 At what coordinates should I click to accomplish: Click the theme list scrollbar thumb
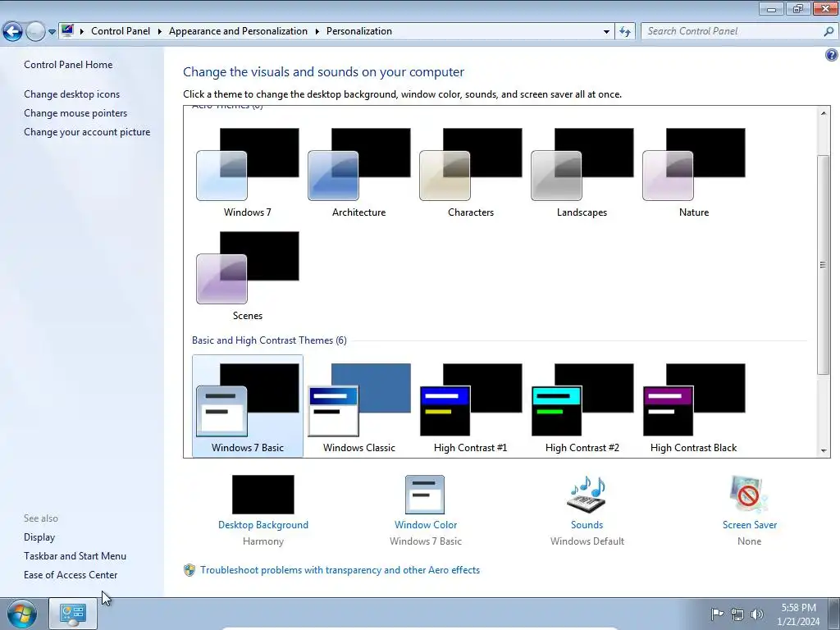824,265
